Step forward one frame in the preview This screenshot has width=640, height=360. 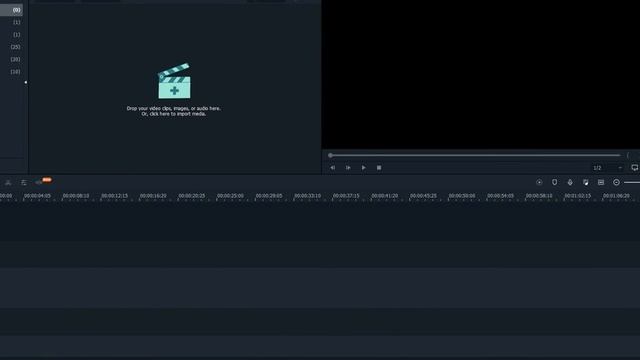point(348,168)
